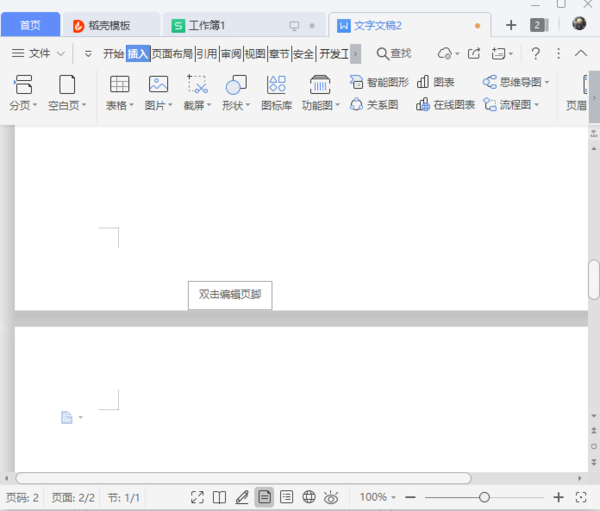600x511 pixels.
Task: Open the 视图 ribbon tab
Action: coord(255,54)
